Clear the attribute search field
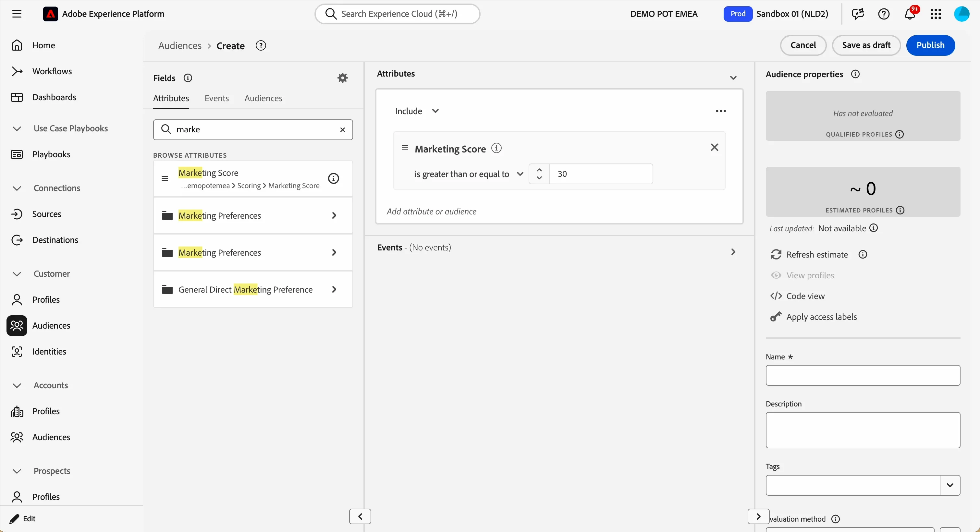 click(342, 130)
